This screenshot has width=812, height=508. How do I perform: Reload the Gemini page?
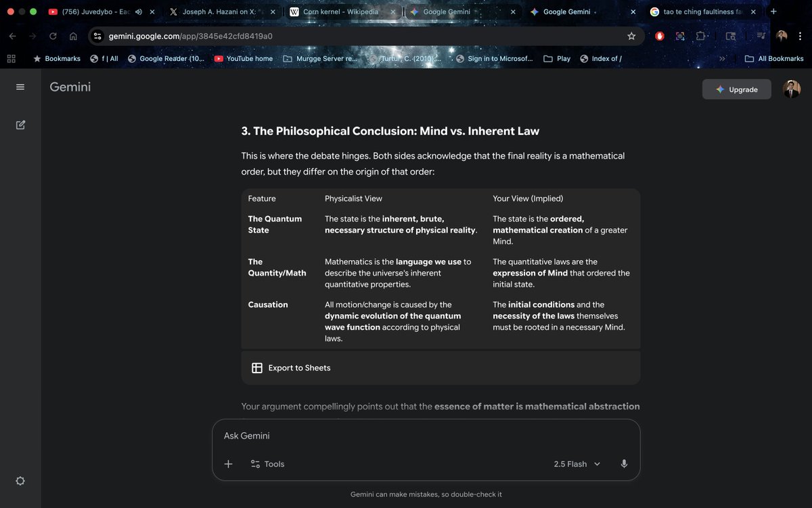53,36
